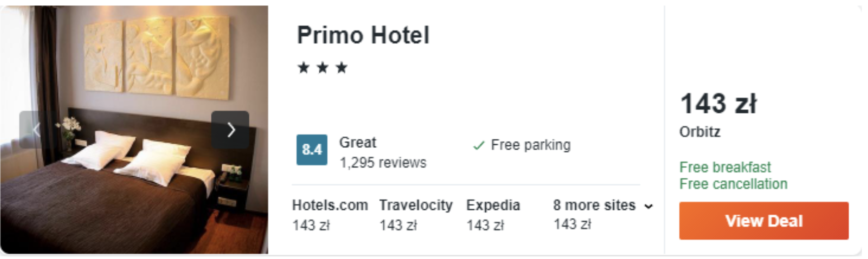Show the next hotel photo
Screen dimensions: 868x259
tap(230, 130)
